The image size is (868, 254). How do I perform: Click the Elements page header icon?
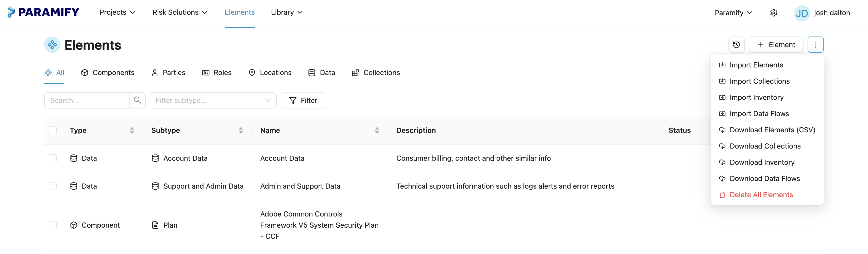tap(52, 44)
